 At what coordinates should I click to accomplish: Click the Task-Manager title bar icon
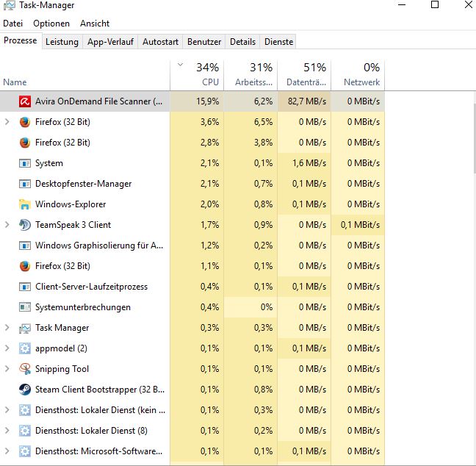pyautogui.click(x=9, y=5)
